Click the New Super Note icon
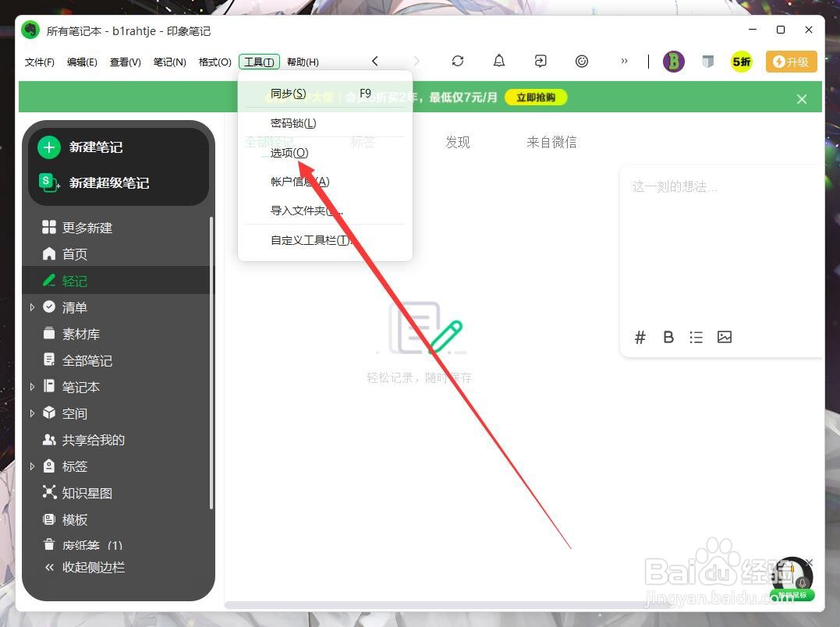This screenshot has height=627, width=840. 49,182
